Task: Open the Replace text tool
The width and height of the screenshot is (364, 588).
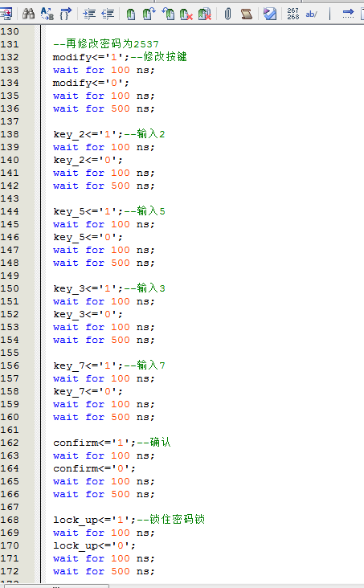Action: pyautogui.click(x=47, y=14)
